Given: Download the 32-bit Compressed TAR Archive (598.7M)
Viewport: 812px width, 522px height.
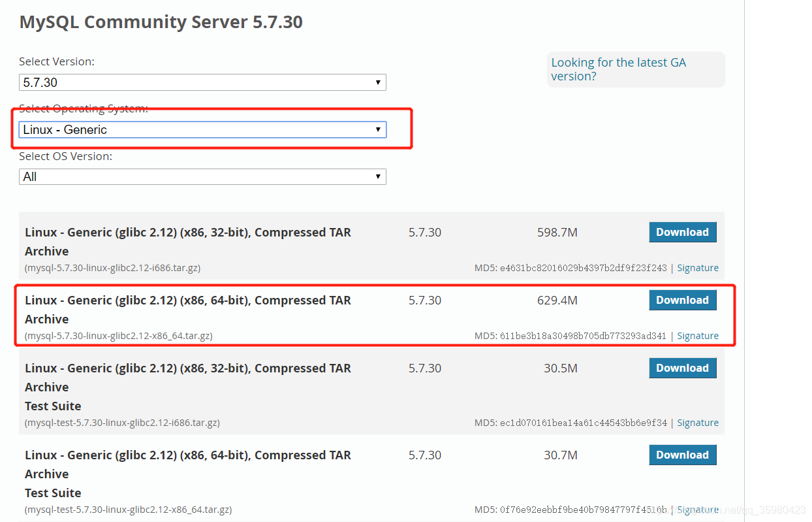Looking at the screenshot, I should pos(683,232).
